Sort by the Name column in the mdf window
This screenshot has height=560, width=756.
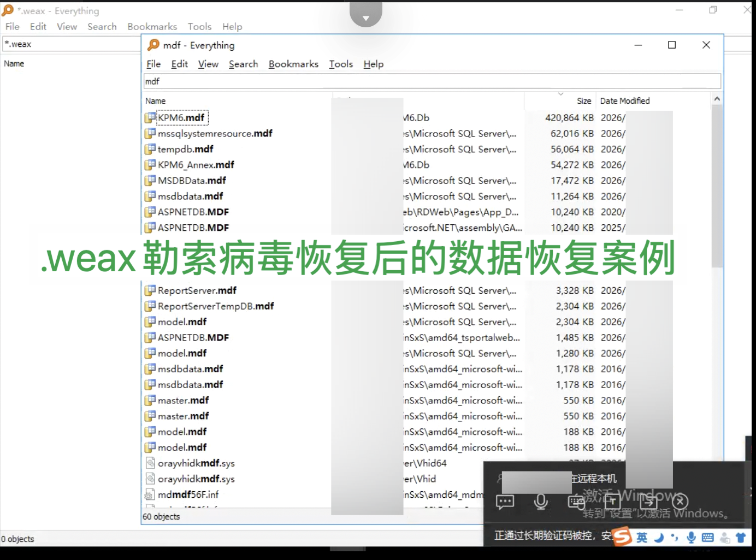[x=238, y=101]
